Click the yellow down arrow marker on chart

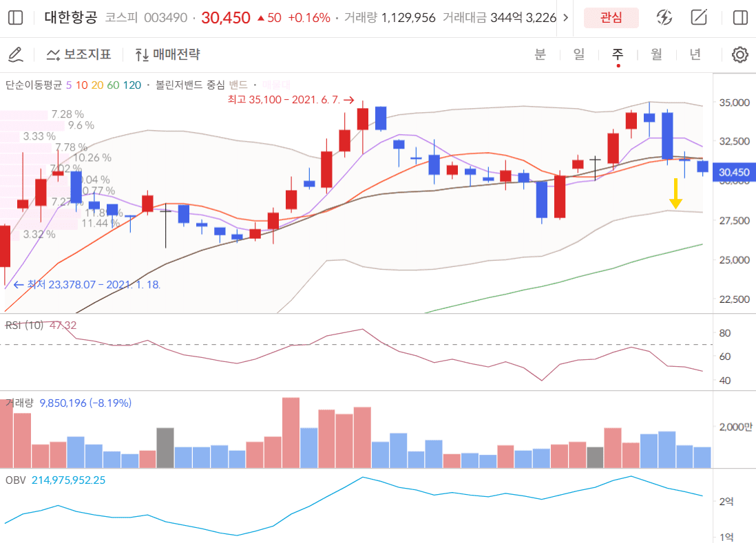click(x=676, y=193)
